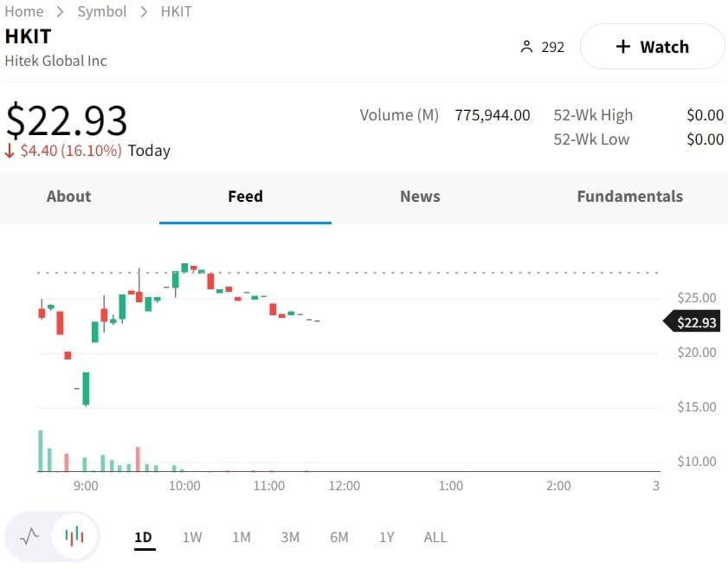Viewport: 728px width, 569px height.
Task: Open the Fundamentals tab
Action: click(x=629, y=197)
